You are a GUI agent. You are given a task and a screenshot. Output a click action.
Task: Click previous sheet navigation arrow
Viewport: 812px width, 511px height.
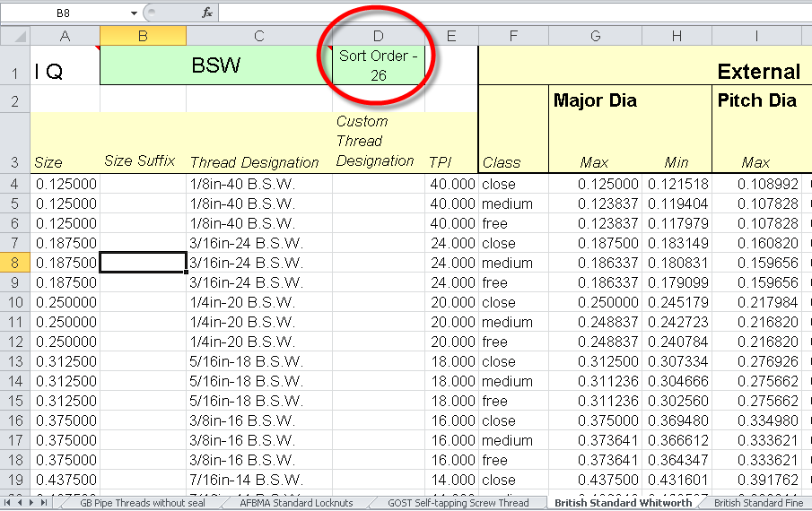click(20, 502)
